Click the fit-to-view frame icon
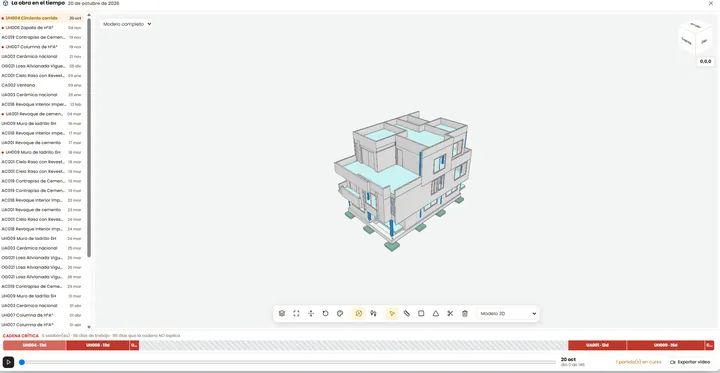This screenshot has height=373, width=720. [296, 313]
